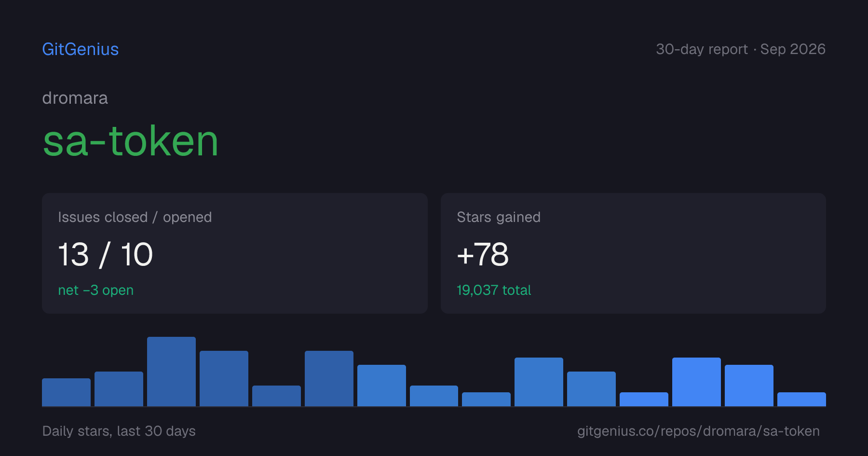
Task: Click the 13 / 10 issues figure
Action: 106,254
